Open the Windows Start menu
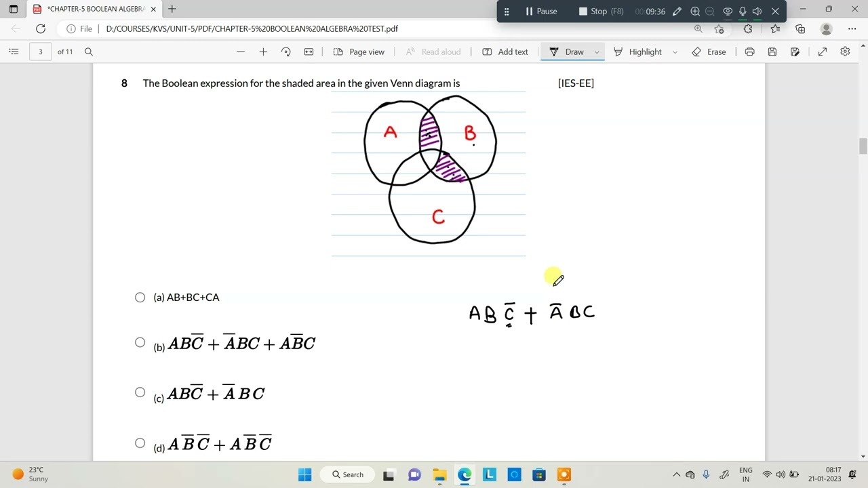868x488 pixels. tap(305, 474)
